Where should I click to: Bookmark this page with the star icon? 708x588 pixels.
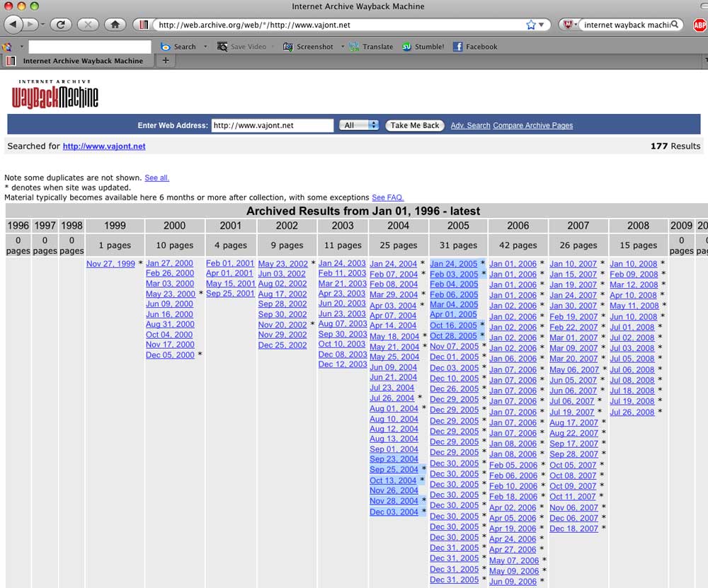pos(531,25)
